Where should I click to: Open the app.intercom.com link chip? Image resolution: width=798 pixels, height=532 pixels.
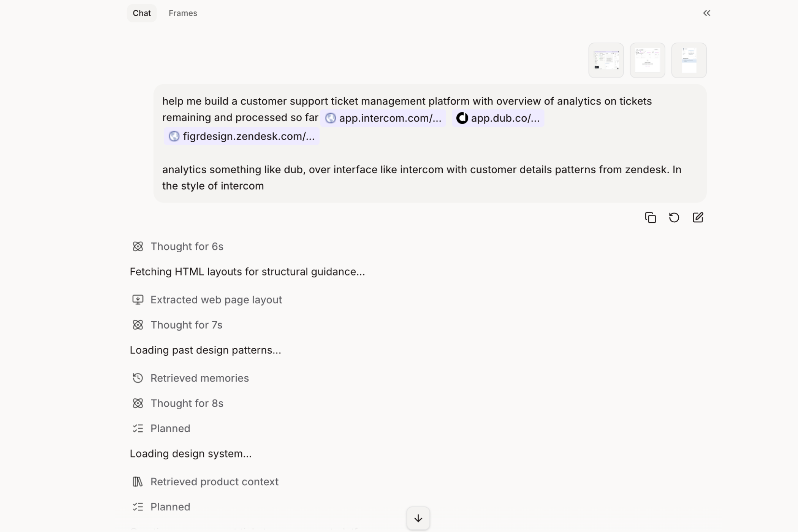coord(383,118)
